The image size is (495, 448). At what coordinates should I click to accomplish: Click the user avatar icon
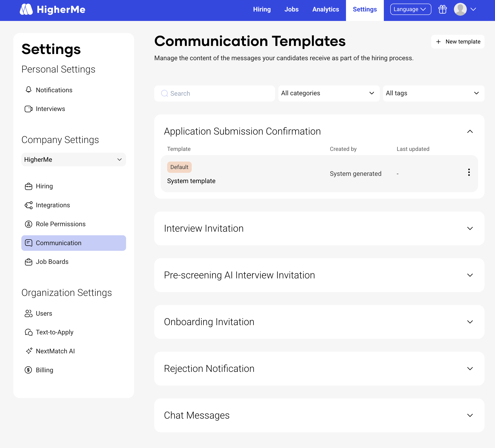point(460,9)
